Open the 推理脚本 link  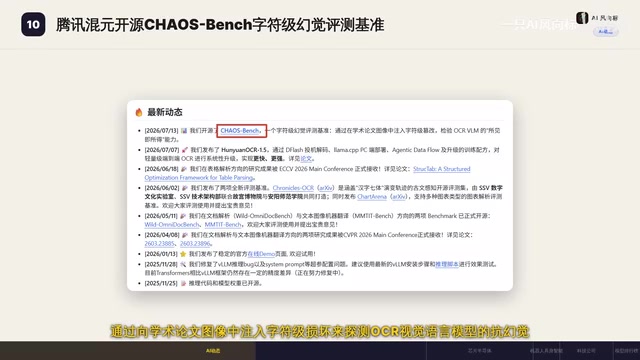pos(447,264)
